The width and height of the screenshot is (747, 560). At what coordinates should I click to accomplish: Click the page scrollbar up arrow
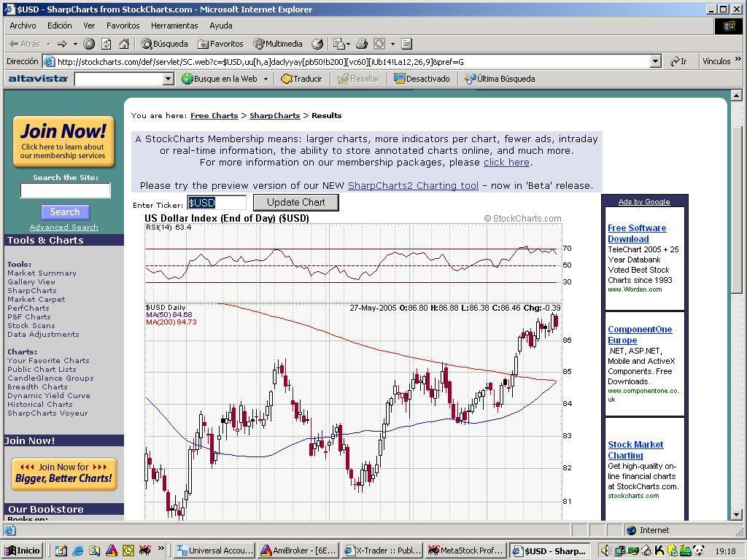coord(736,96)
